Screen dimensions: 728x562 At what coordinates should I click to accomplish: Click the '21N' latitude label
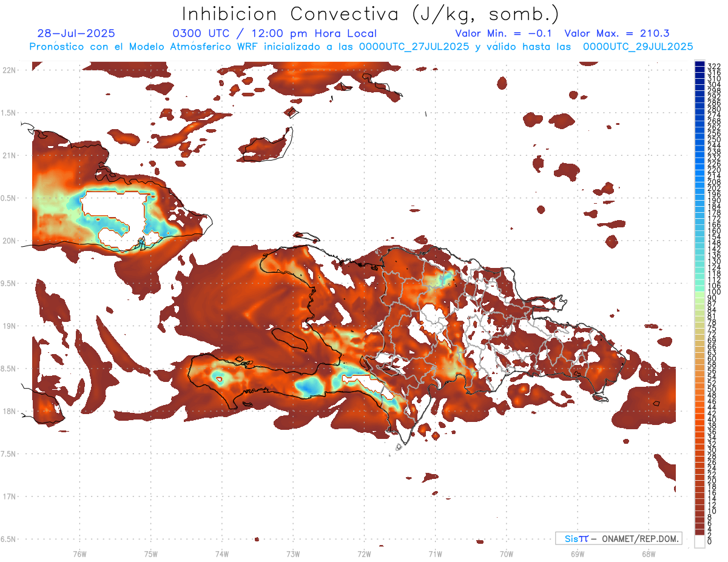point(9,156)
